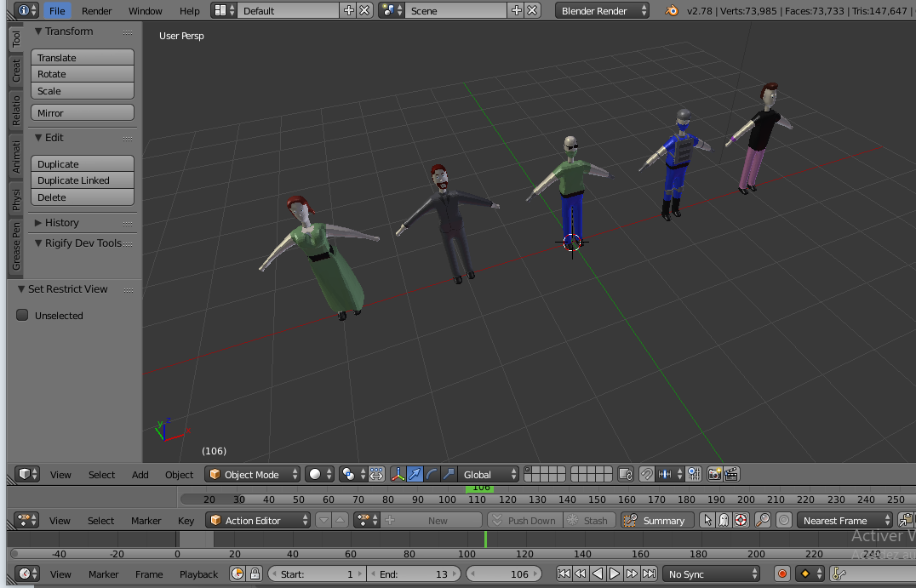
Task: Click the filter magnifying glass icon in Action Editor
Action: point(763,520)
